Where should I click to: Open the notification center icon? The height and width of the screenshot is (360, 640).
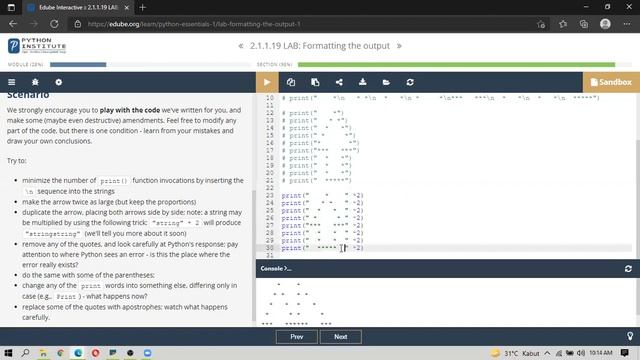click(x=624, y=353)
